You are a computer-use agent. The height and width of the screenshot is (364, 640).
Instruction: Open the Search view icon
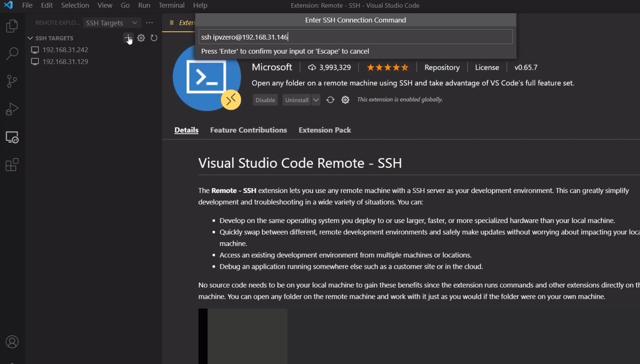coord(12,54)
